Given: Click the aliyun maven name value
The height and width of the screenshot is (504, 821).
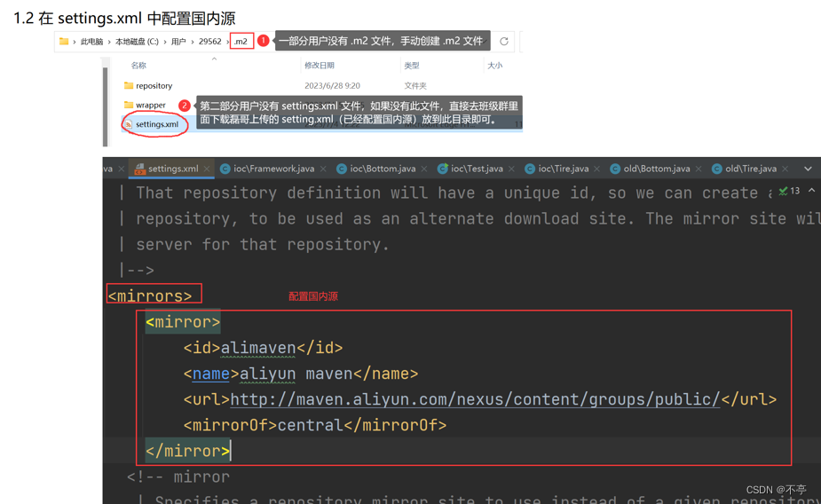Looking at the screenshot, I should click(x=296, y=374).
